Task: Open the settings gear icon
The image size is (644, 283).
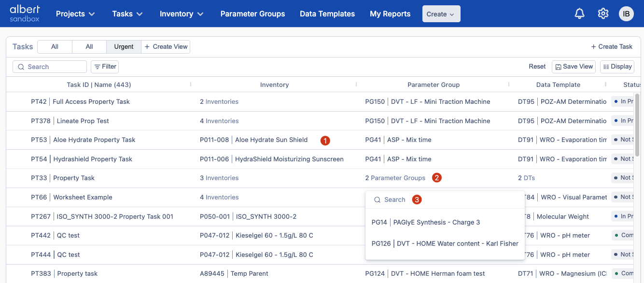Action: click(603, 14)
